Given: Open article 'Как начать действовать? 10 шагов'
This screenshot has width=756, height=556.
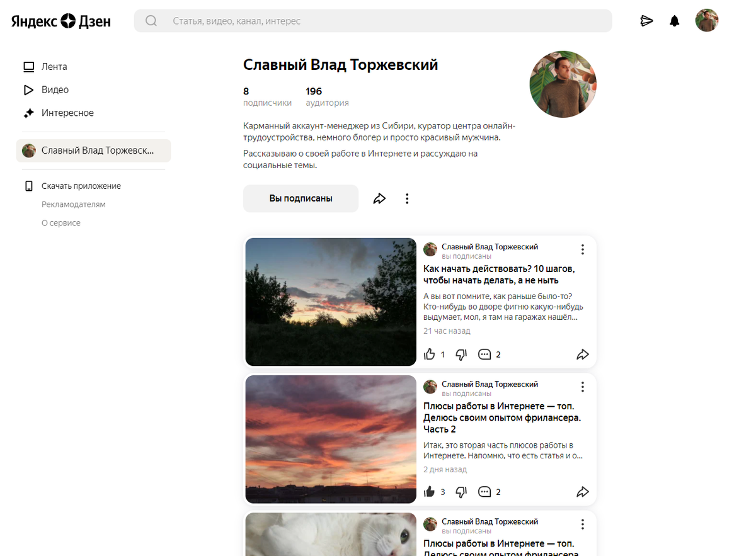Looking at the screenshot, I should tap(499, 275).
